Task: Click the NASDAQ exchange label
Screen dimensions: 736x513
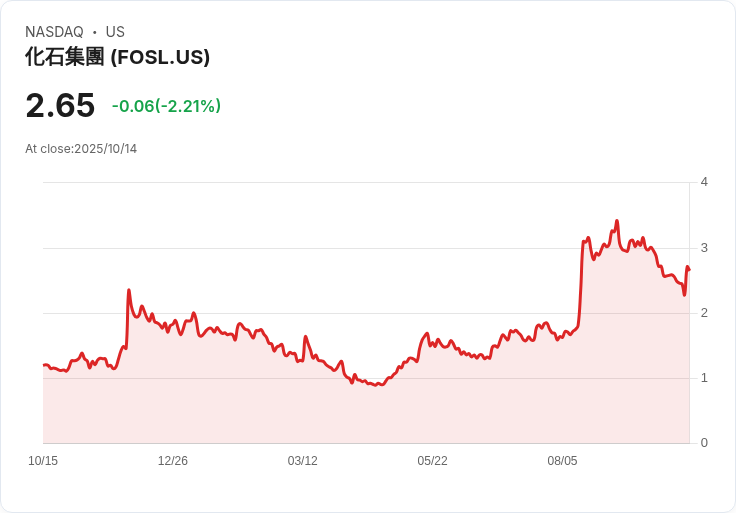Action: [x=54, y=32]
